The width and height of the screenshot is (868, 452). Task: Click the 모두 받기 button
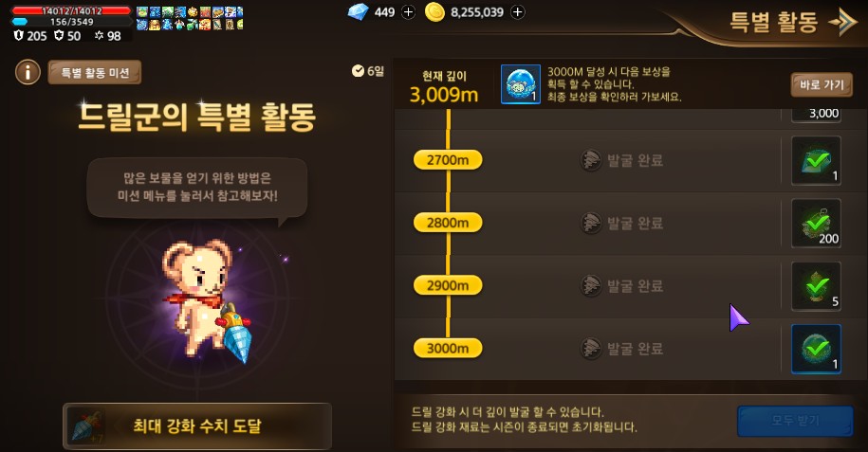(795, 421)
